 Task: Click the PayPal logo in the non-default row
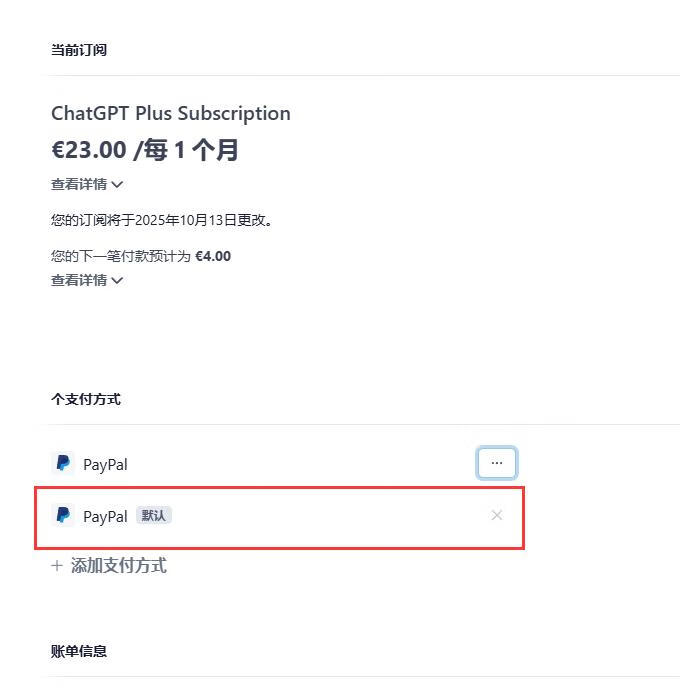(63, 463)
